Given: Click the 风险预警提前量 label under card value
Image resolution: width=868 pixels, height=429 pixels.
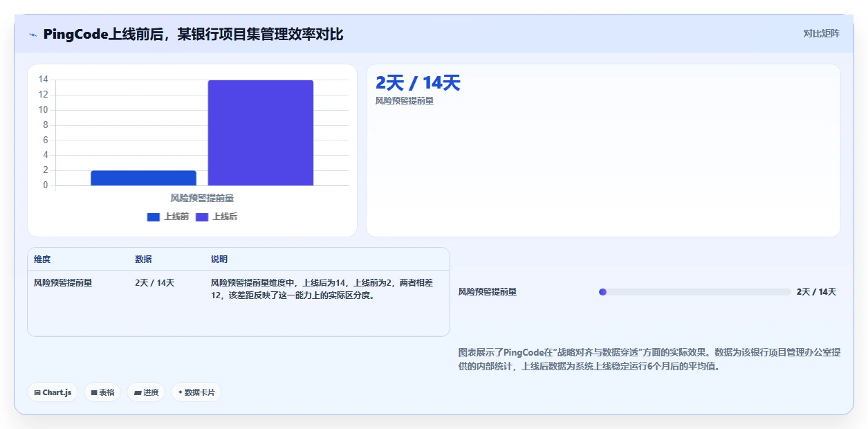Looking at the screenshot, I should [405, 101].
